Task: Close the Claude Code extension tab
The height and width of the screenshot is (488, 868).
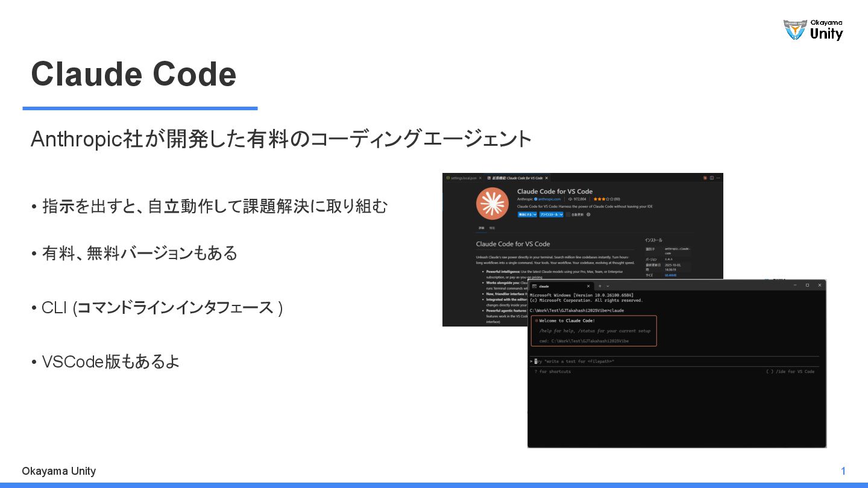Action: 547,178
